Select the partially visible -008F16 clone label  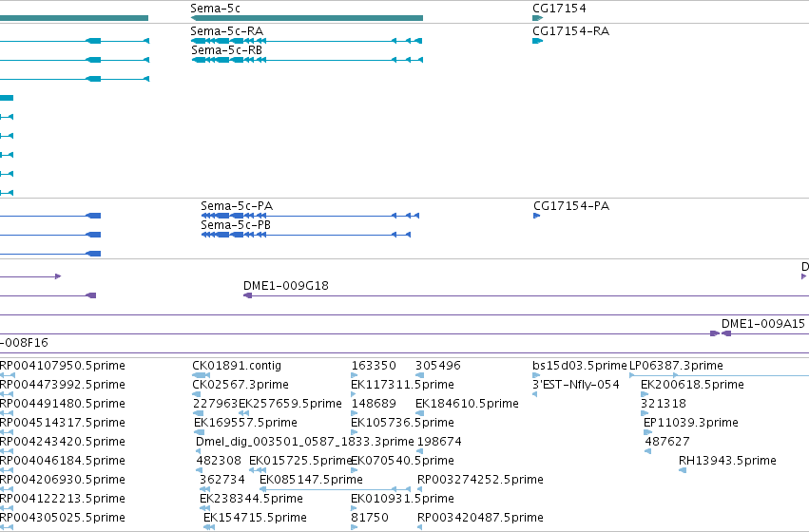[25, 343]
